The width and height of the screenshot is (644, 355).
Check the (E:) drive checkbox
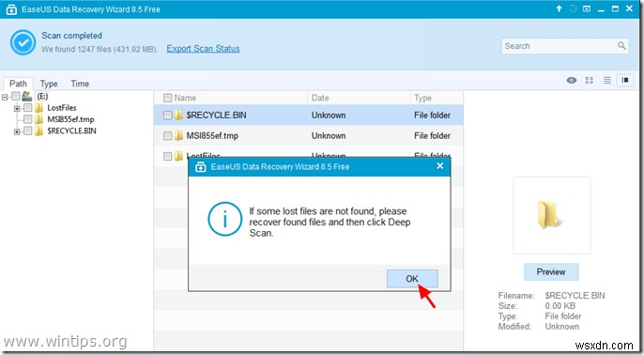[16, 96]
